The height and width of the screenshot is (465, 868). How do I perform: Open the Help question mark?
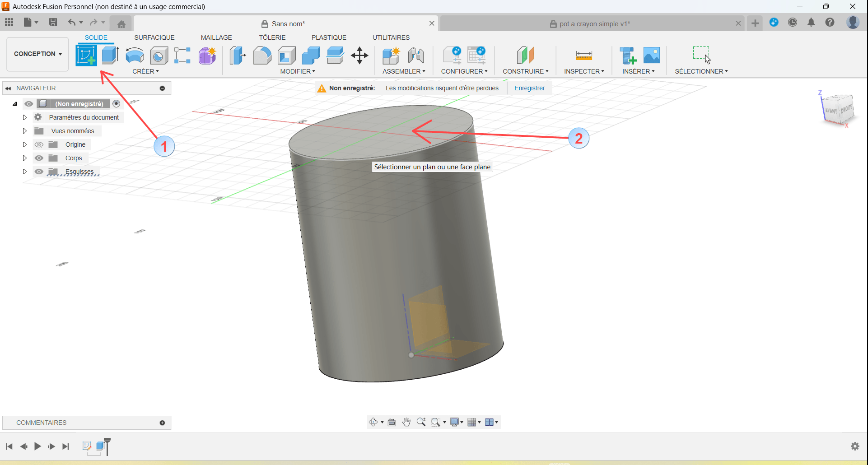(830, 22)
